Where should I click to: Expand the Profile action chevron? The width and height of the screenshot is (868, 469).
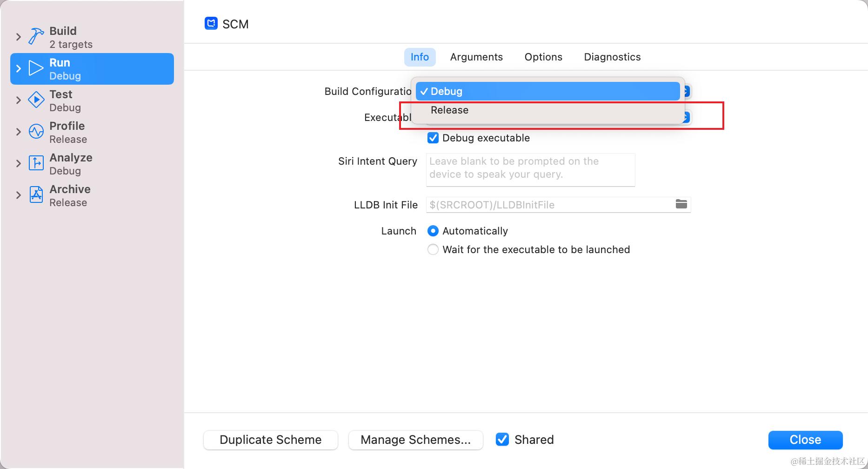click(x=19, y=132)
